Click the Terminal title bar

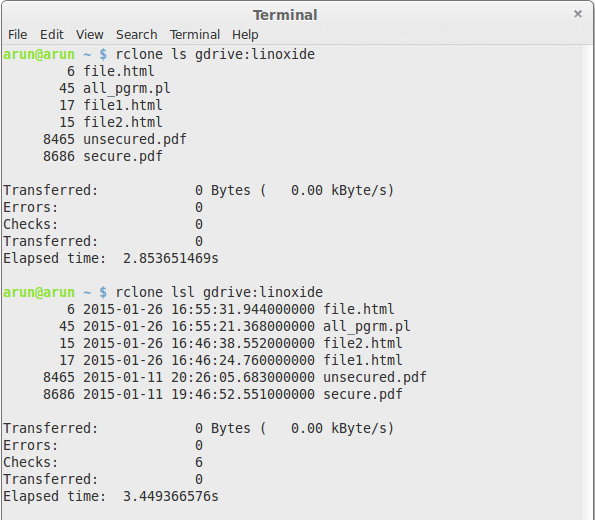pos(285,15)
